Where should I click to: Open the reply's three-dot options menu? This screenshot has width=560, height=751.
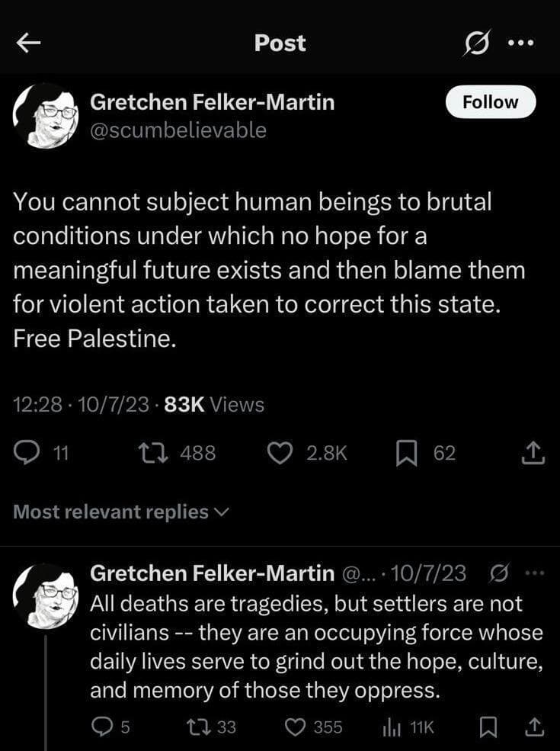coord(535,573)
